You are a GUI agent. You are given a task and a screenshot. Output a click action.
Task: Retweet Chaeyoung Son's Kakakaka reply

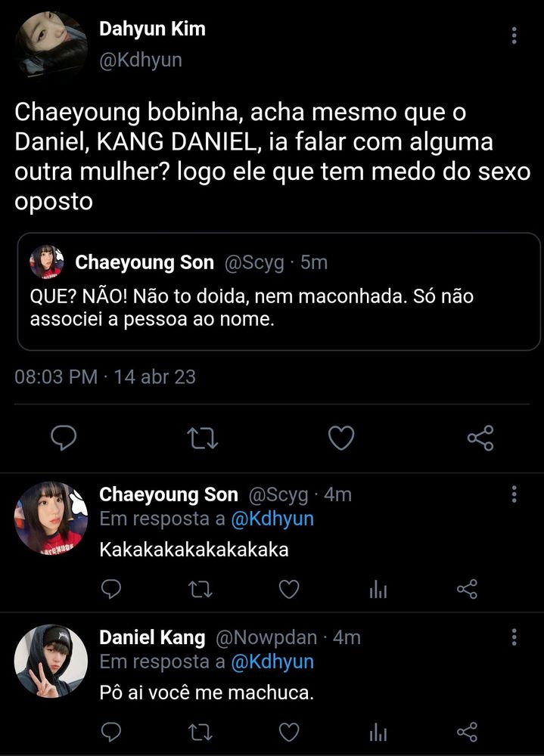click(x=200, y=589)
